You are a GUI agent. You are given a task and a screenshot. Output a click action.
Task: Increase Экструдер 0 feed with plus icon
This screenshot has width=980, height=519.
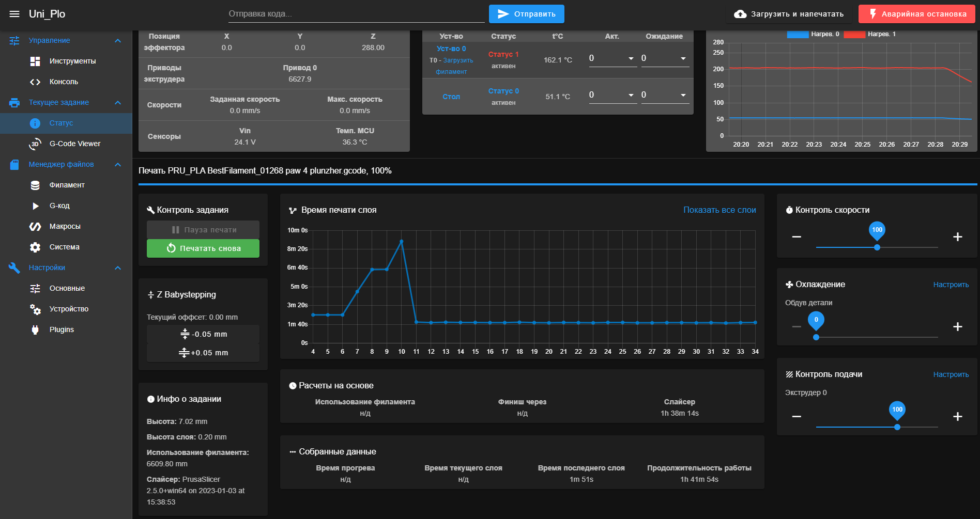[x=958, y=416]
